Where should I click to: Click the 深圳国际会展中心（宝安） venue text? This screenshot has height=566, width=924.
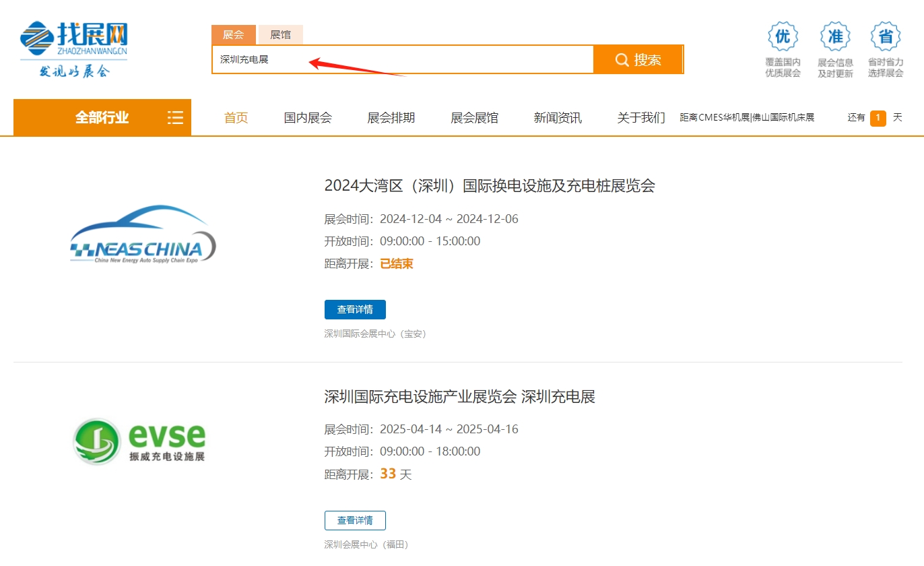[375, 334]
